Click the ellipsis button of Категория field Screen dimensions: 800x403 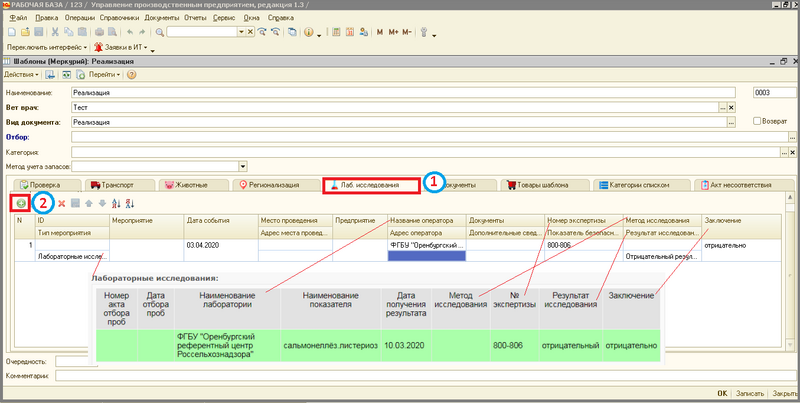click(784, 152)
